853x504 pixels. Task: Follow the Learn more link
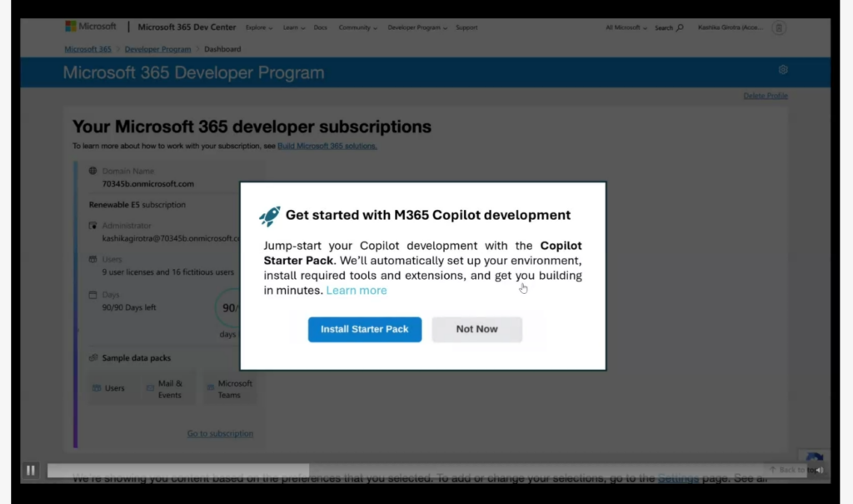(357, 291)
